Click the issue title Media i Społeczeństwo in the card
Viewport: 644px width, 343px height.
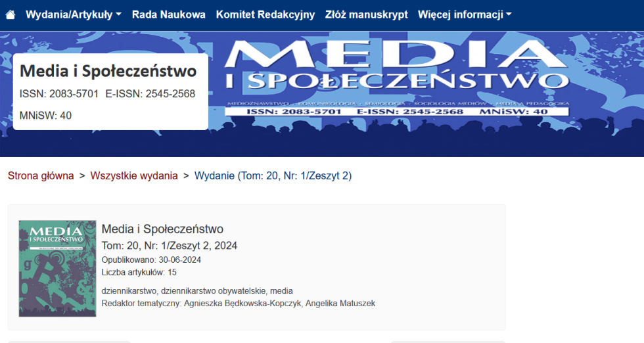[163, 229]
